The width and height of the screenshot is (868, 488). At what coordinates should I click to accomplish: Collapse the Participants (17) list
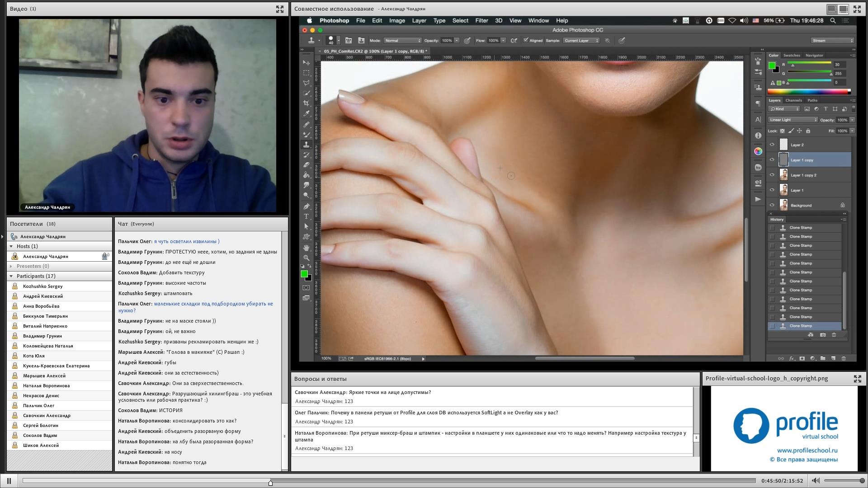pyautogui.click(x=11, y=276)
